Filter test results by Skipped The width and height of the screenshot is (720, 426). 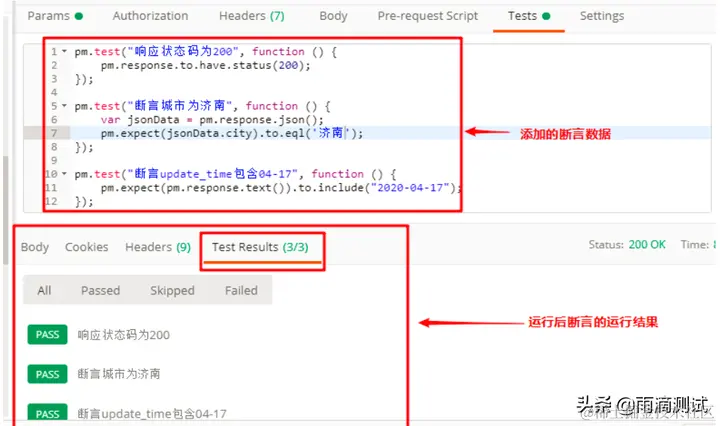[172, 291]
